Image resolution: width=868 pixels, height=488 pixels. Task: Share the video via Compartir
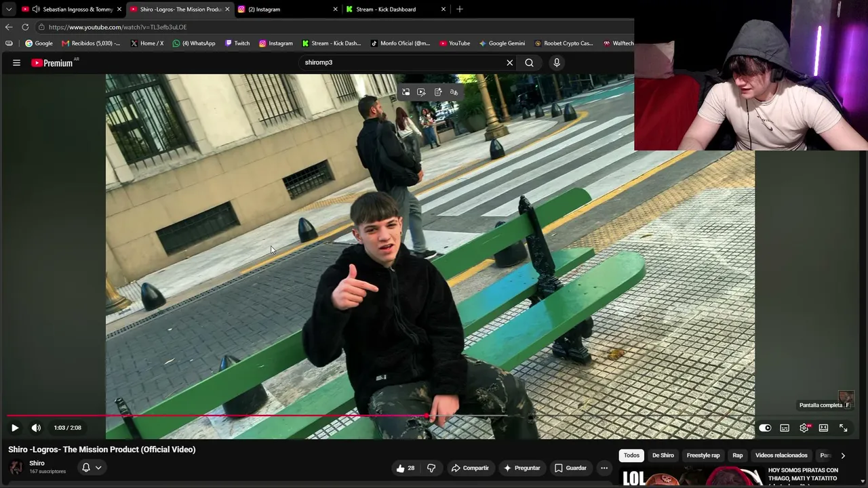point(470,468)
